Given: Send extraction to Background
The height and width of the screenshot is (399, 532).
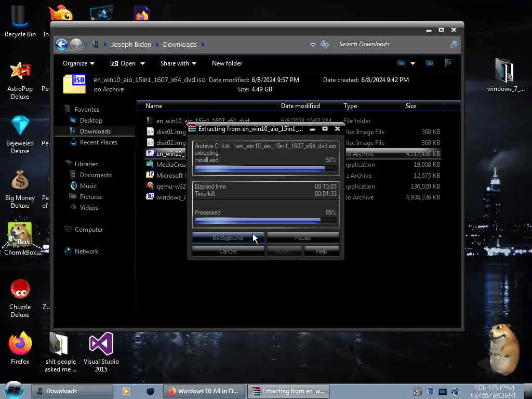Looking at the screenshot, I should (x=228, y=238).
